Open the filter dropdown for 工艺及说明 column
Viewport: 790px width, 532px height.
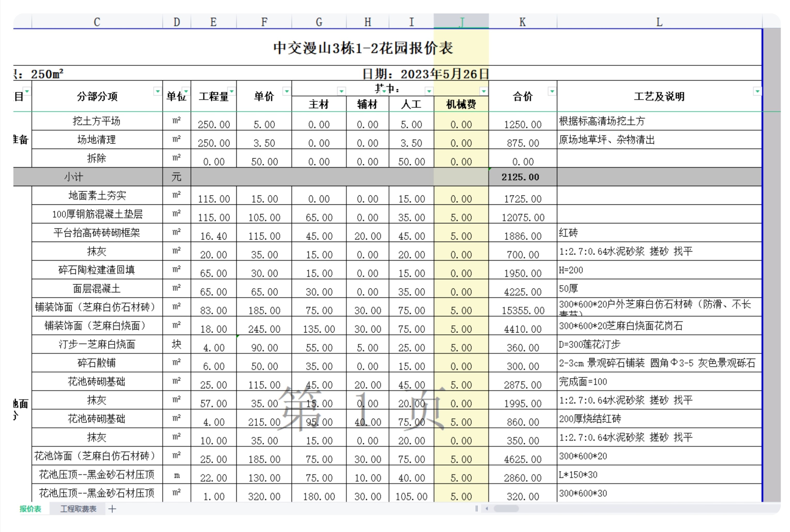pos(757,91)
